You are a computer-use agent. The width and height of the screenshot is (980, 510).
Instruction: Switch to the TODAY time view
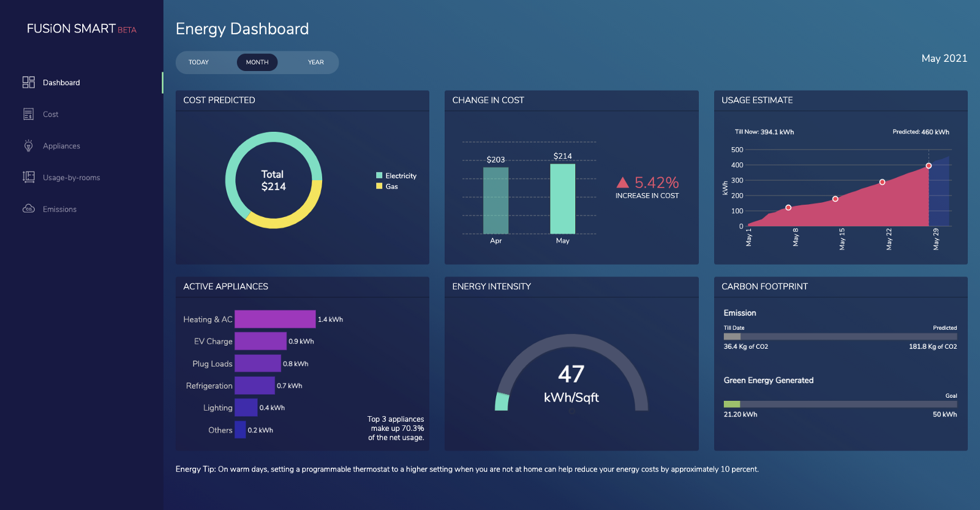pyautogui.click(x=198, y=63)
